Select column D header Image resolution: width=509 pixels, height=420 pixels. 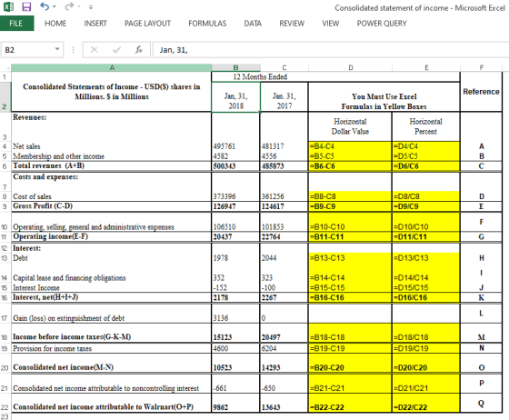(350, 67)
